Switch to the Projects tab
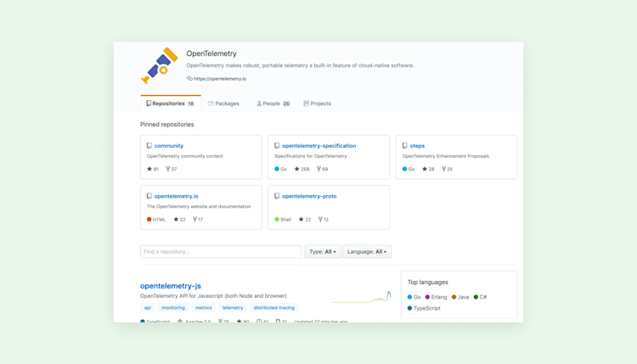This screenshot has height=364, width=637. pyautogui.click(x=318, y=104)
